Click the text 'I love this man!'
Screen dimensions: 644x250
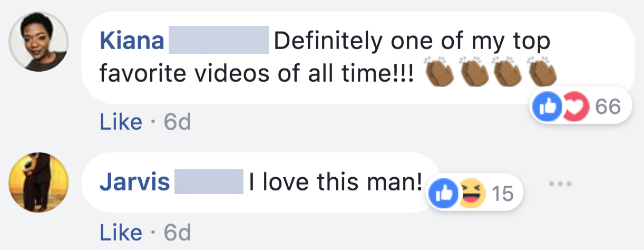[x=336, y=182]
